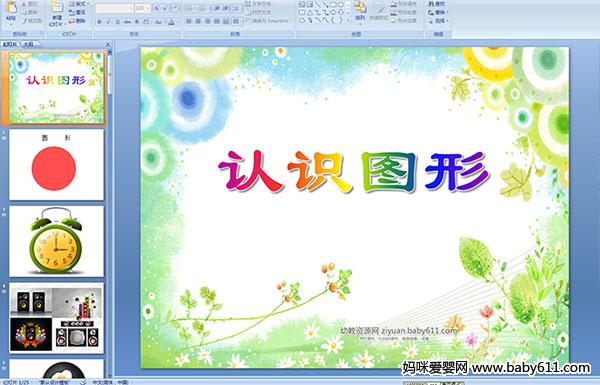The image size is (600, 385).
Task: Toggle Center text alignment
Action: point(198,21)
